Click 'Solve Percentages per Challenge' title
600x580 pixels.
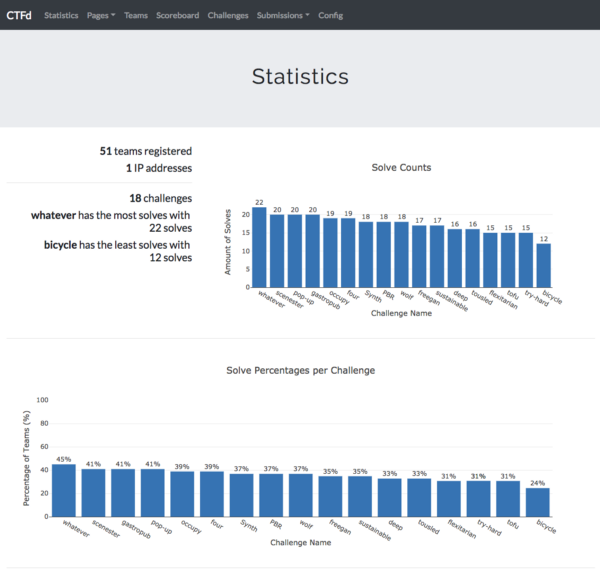pos(300,370)
